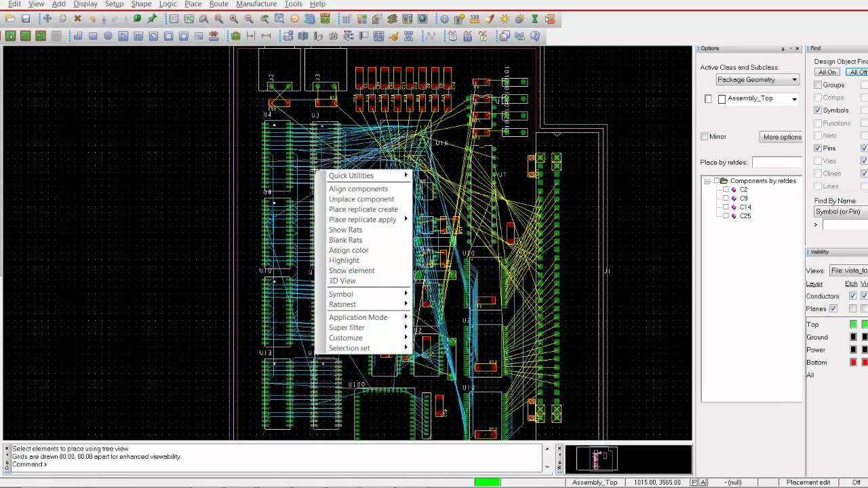868x488 pixels.
Task: Enable the Mirror checkbox
Action: coord(705,136)
